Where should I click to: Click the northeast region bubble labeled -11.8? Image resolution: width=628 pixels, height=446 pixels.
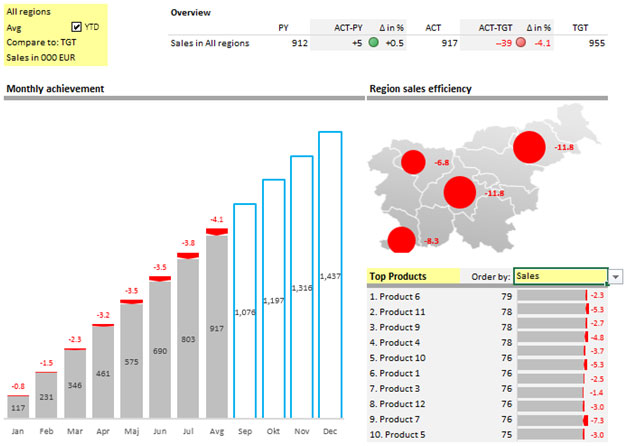point(529,147)
